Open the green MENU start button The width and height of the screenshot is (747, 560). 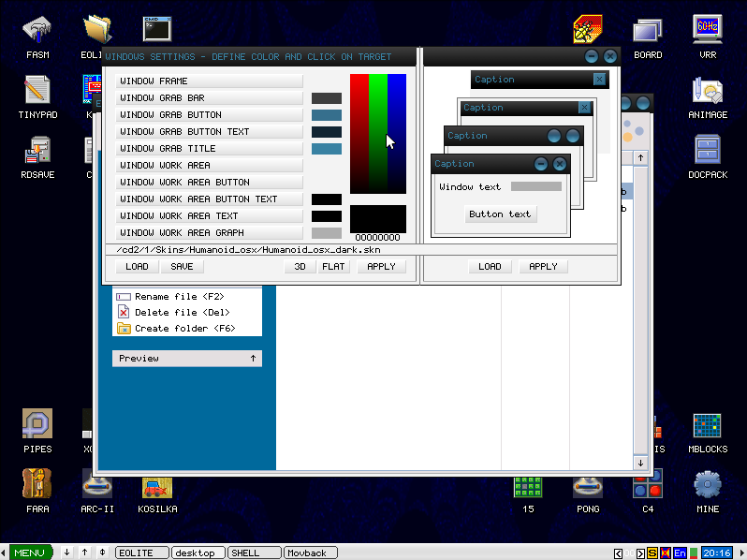pos(30,553)
